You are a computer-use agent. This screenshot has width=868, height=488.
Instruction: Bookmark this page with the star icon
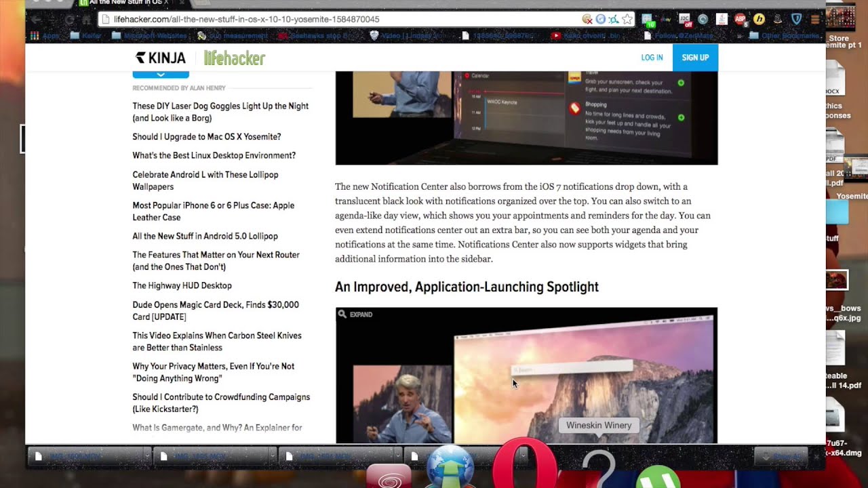tap(627, 19)
